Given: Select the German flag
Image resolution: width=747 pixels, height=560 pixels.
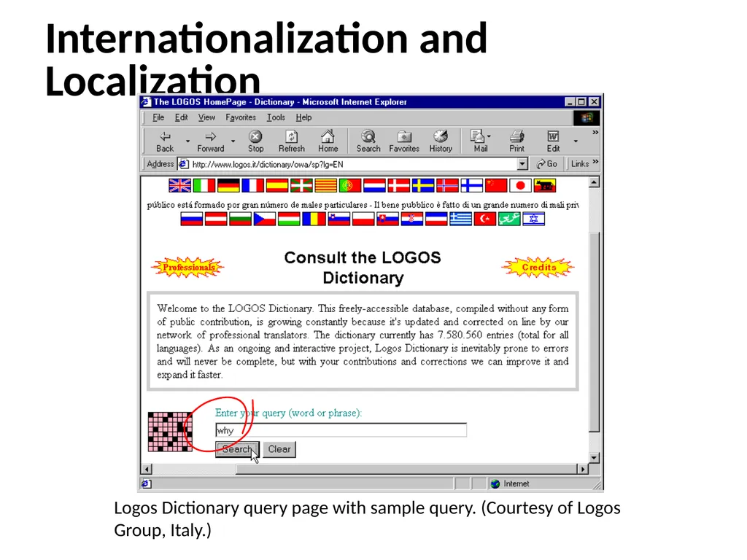Looking at the screenshot, I should pos(228,186).
